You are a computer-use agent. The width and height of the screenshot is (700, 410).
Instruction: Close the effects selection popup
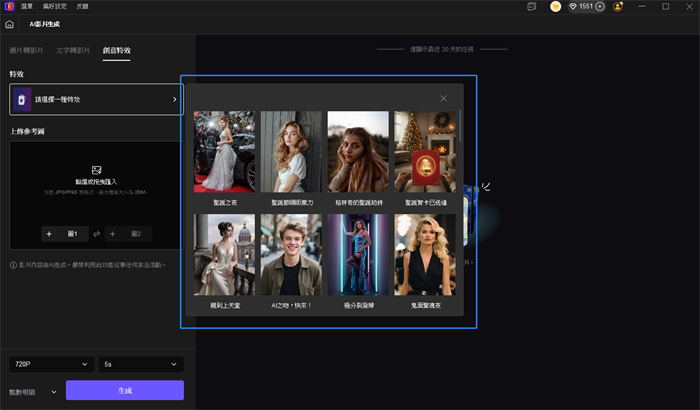(x=444, y=99)
